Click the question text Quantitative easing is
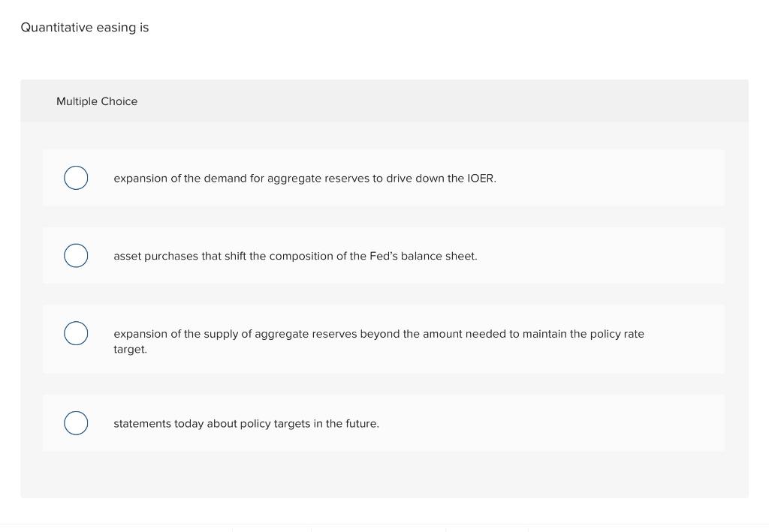Viewport: 769px width, 532px height. click(84, 27)
